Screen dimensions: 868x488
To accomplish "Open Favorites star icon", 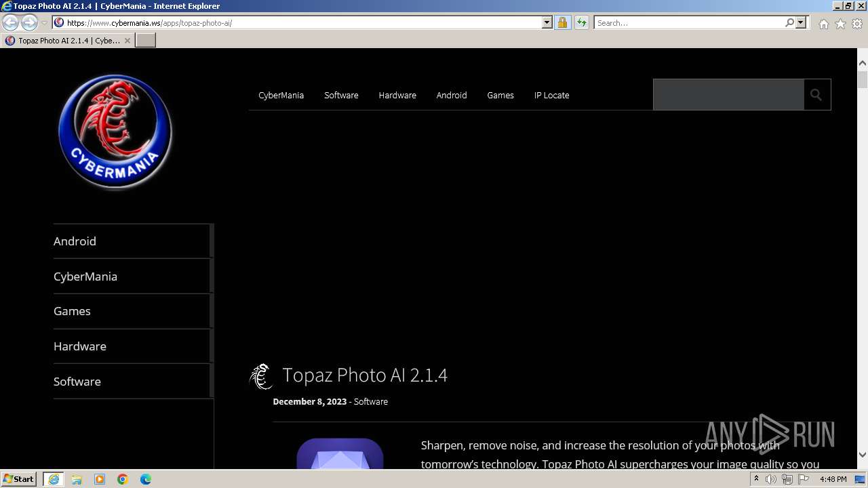I will click(x=840, y=24).
